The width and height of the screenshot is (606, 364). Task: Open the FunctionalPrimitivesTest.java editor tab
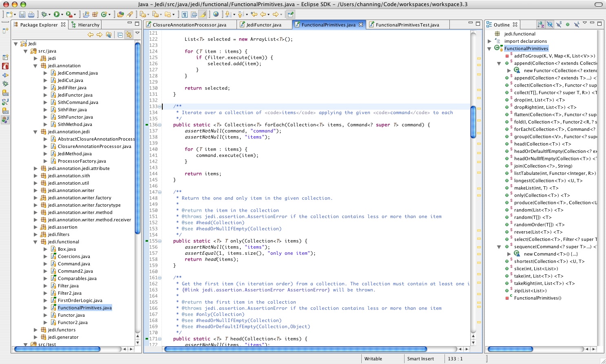[x=407, y=25]
